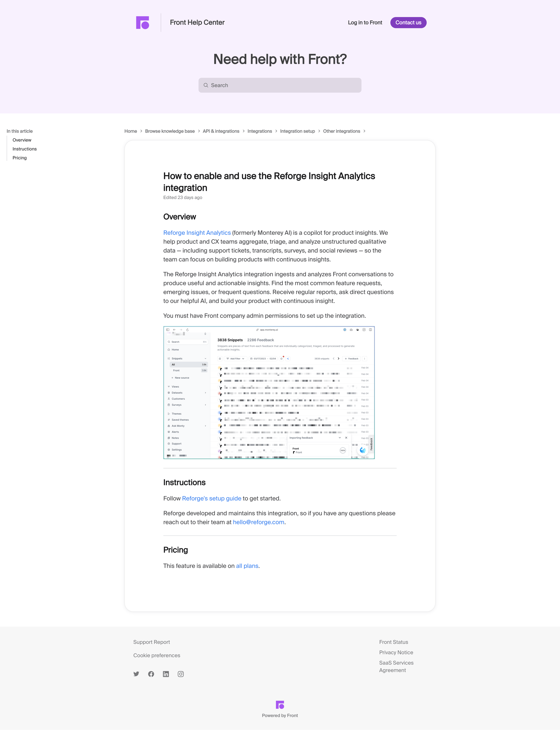Open Support Report footer link
This screenshot has width=560, height=730.
click(152, 642)
